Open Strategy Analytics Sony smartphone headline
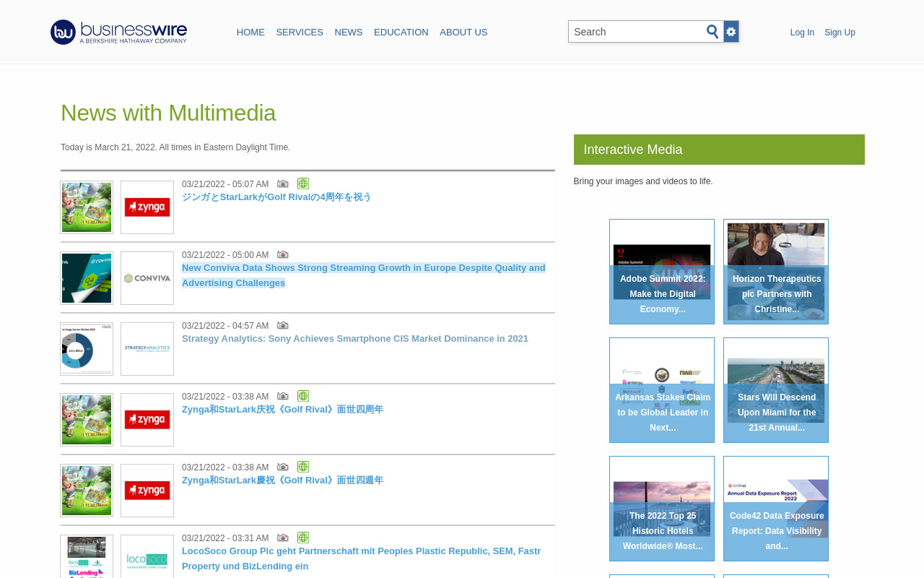This screenshot has height=578, width=924. (355, 339)
